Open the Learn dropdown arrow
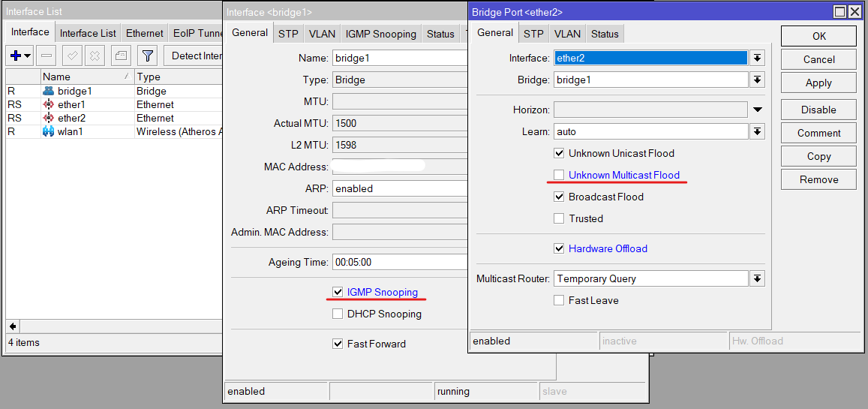The image size is (868, 409). (757, 132)
